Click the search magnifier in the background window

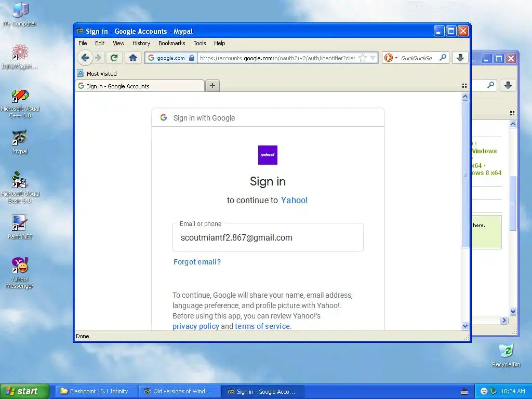(490, 85)
